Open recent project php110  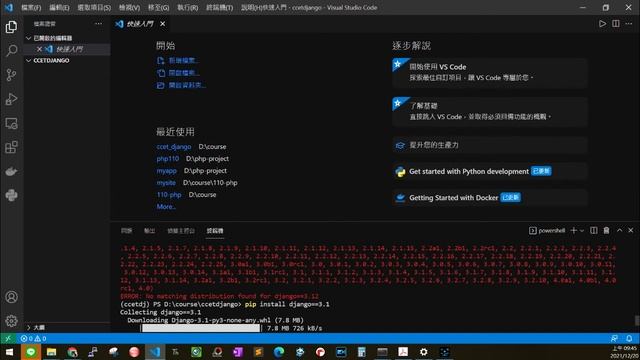(x=168, y=158)
